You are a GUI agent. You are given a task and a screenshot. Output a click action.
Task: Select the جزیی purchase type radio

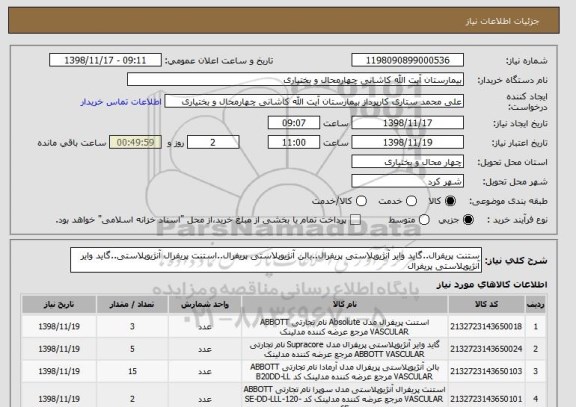(x=468, y=220)
